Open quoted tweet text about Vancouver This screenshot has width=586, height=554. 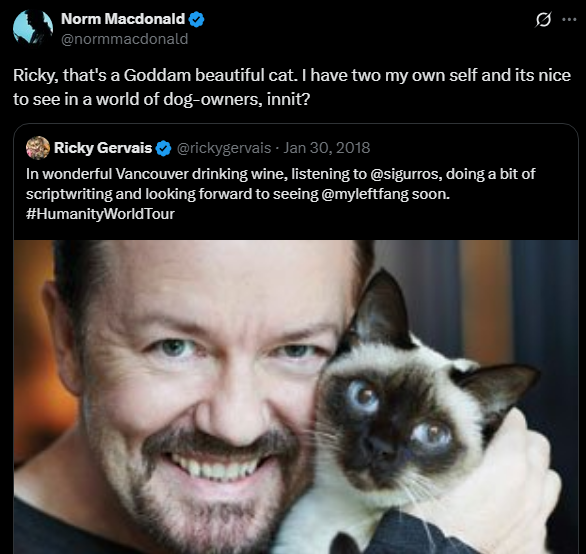click(280, 194)
